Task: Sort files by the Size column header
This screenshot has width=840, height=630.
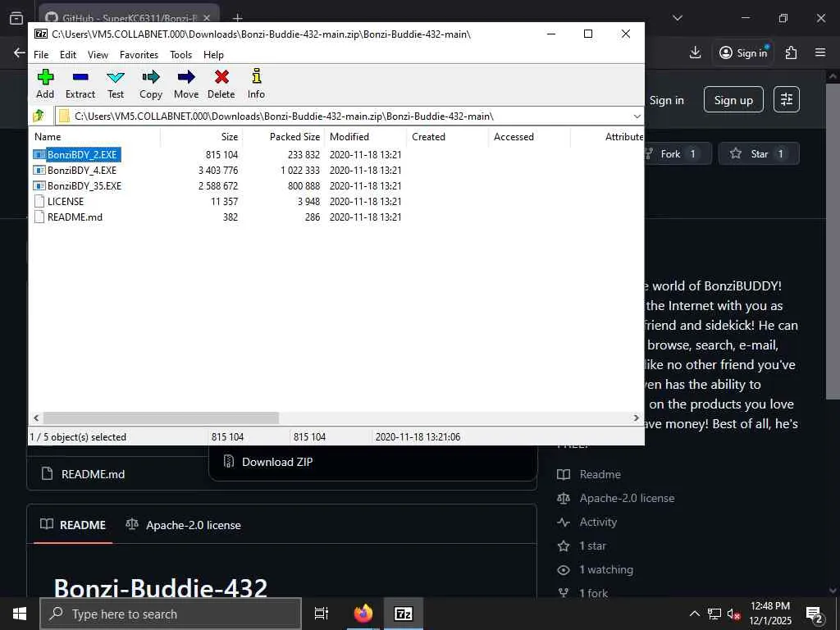Action: point(202,137)
